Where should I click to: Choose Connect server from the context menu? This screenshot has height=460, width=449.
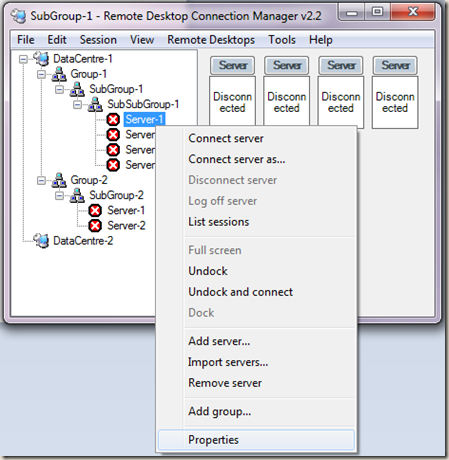pos(256,138)
